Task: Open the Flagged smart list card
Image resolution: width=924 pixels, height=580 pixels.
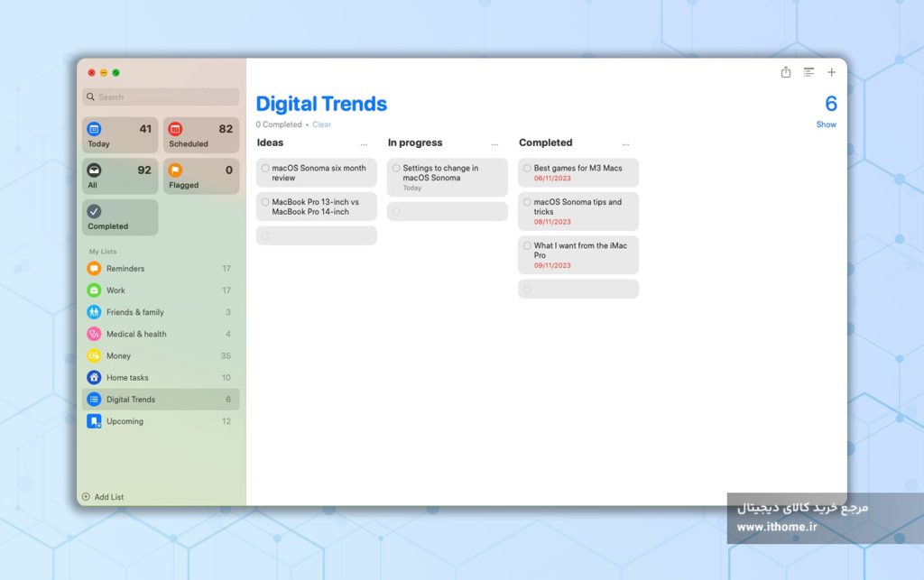Action: 201,176
